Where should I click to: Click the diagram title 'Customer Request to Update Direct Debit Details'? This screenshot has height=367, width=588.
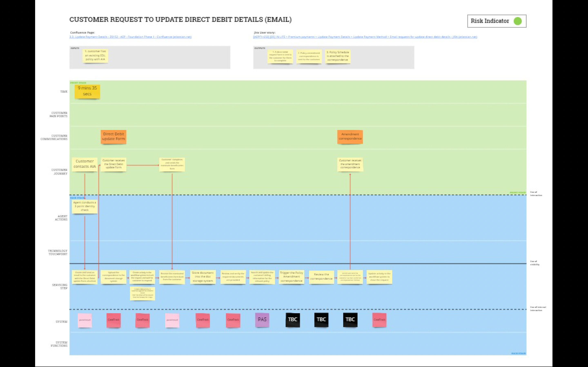coord(180,20)
